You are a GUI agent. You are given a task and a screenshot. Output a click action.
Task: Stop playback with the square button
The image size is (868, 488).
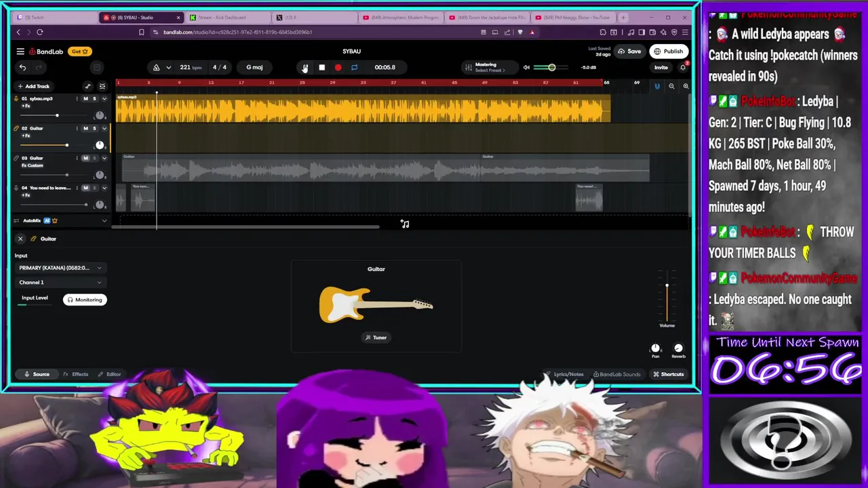[x=321, y=67]
